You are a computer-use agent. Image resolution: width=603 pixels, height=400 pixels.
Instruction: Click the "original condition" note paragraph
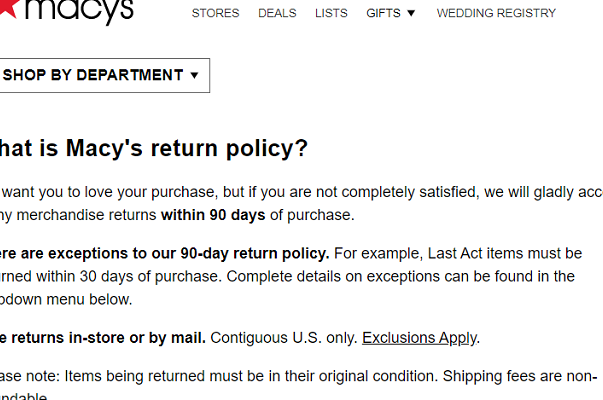click(250, 376)
